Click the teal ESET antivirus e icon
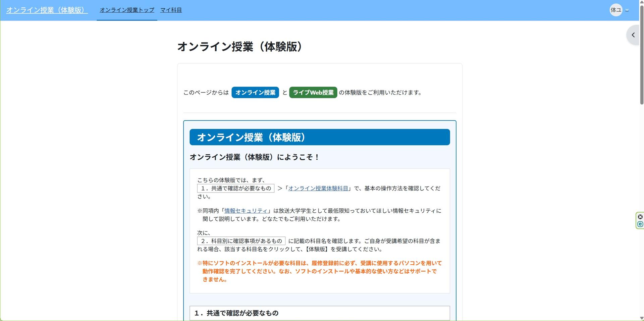This screenshot has height=321, width=644. (640, 224)
